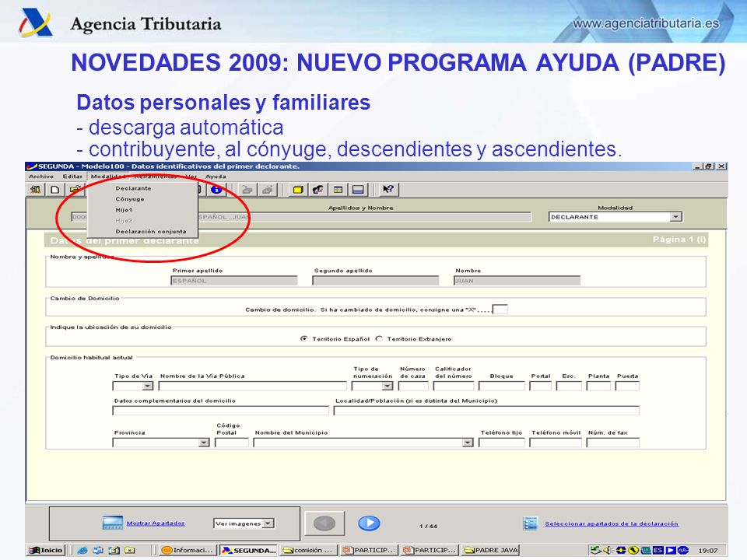Open the Ayuda menu
747x560 pixels.
click(216, 177)
